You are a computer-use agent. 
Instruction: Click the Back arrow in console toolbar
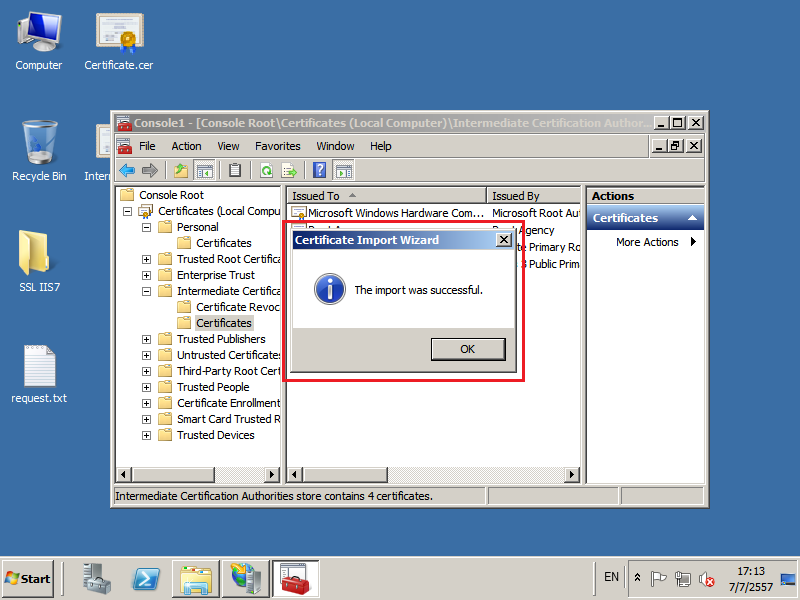point(127,170)
